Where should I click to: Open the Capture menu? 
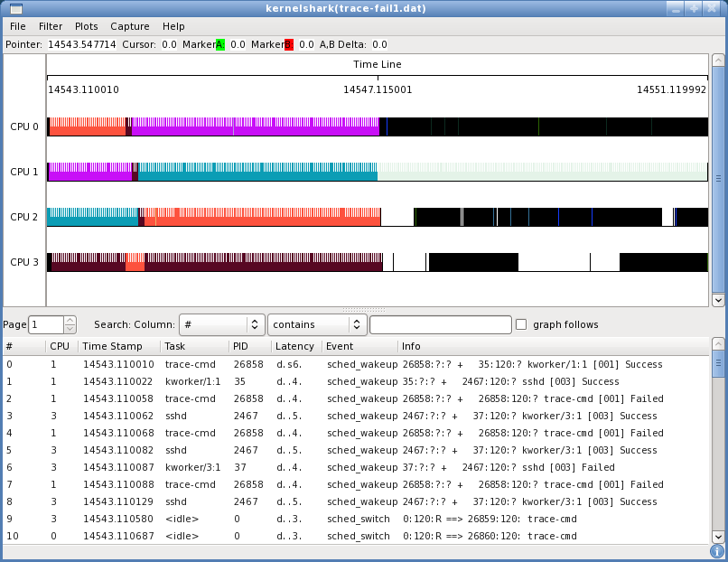[x=130, y=26]
